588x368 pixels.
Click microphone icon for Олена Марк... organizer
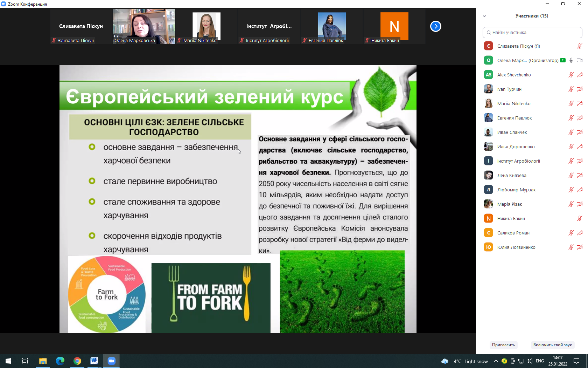coord(571,60)
